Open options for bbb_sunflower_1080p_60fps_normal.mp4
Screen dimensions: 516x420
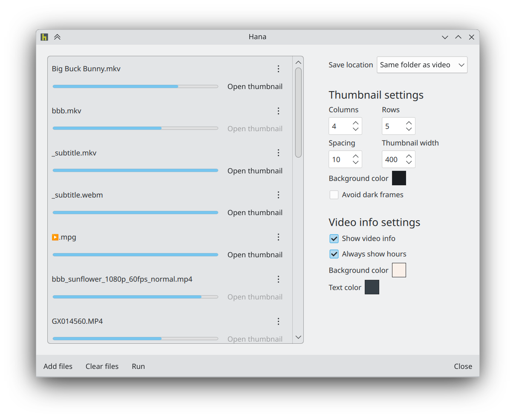point(278,279)
